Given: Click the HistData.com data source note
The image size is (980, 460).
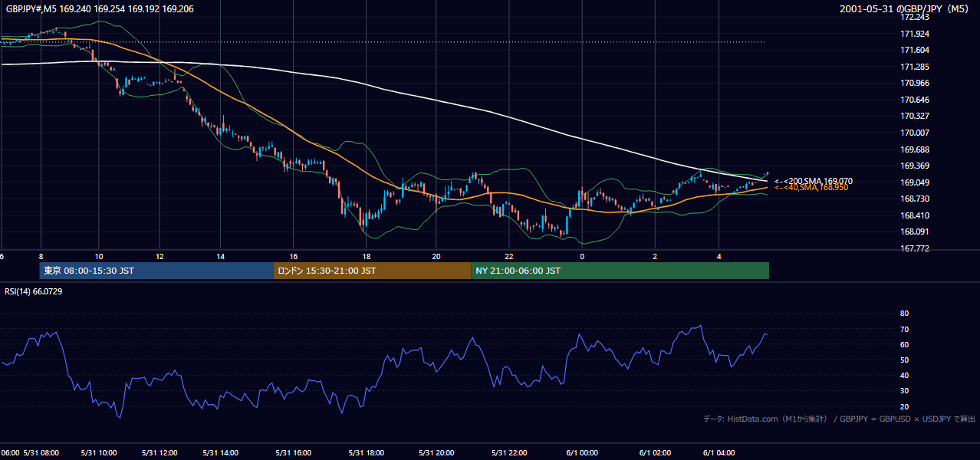Looking at the screenshot, I should click(840, 419).
